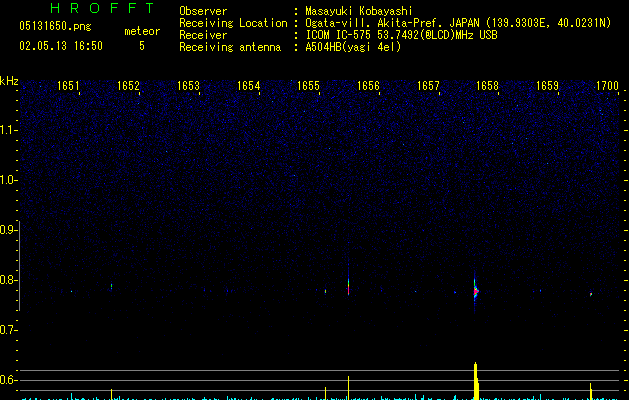The height and width of the screenshot is (400, 629).
Task: Click the 0.8 kHz frequency axis label
Action: tap(8, 280)
